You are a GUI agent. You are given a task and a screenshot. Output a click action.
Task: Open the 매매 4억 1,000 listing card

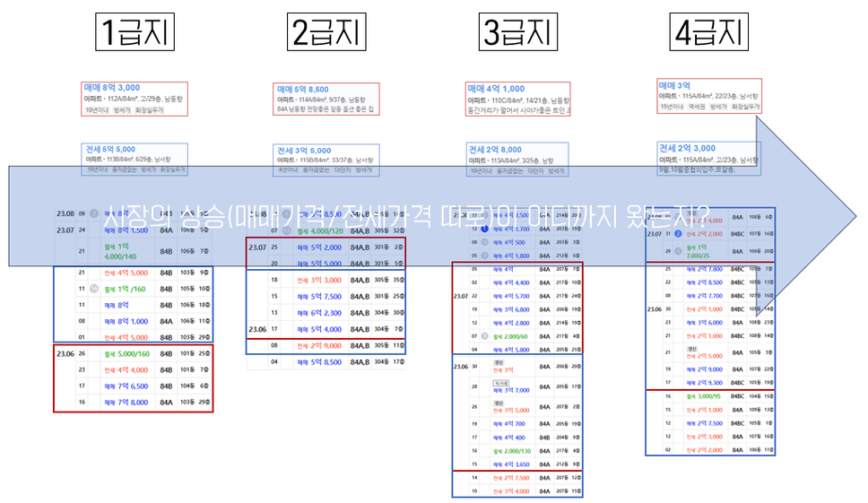click(x=518, y=99)
